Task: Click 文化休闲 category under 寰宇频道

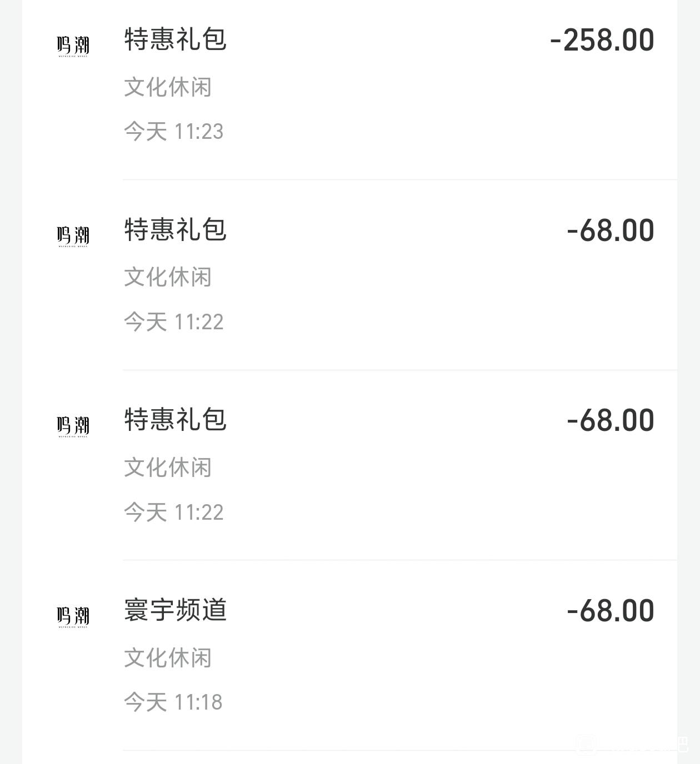Action: (x=168, y=658)
